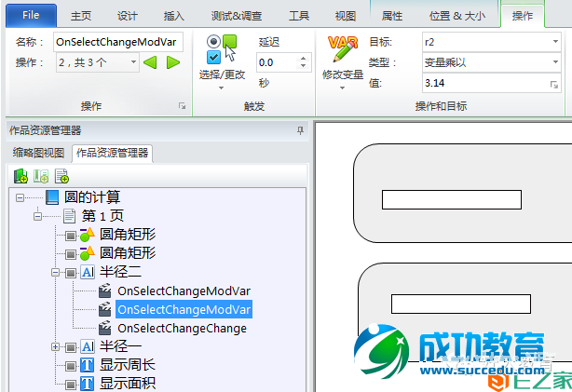Image resolution: width=572 pixels, height=392 pixels.
Task: Toggle checkbox for second 圆角矩形 item
Action: pos(71,254)
